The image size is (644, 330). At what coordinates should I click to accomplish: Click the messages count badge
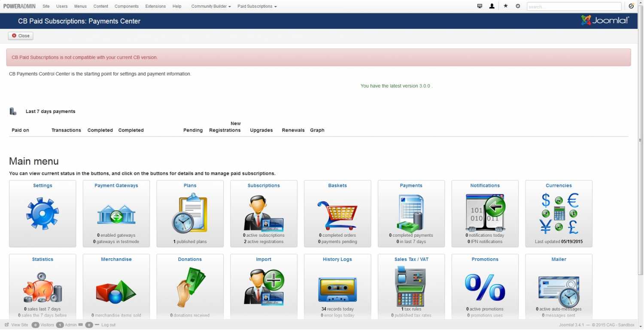(89, 325)
